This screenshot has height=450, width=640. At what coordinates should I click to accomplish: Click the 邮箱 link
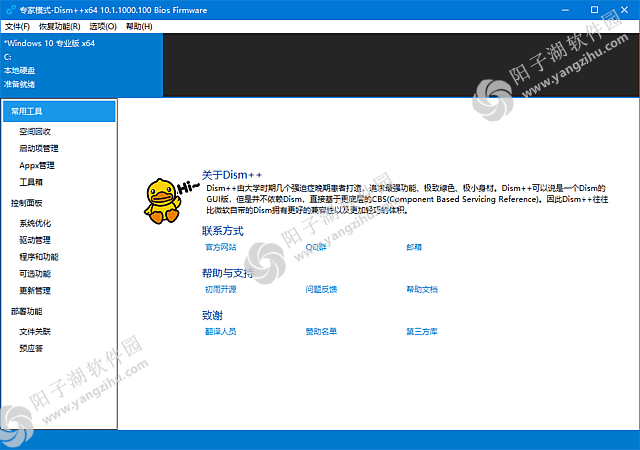(414, 247)
